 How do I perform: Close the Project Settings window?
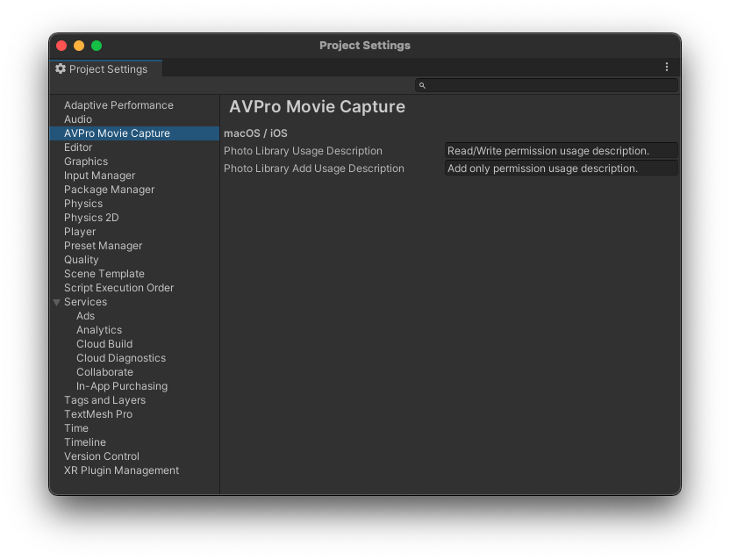(x=61, y=46)
